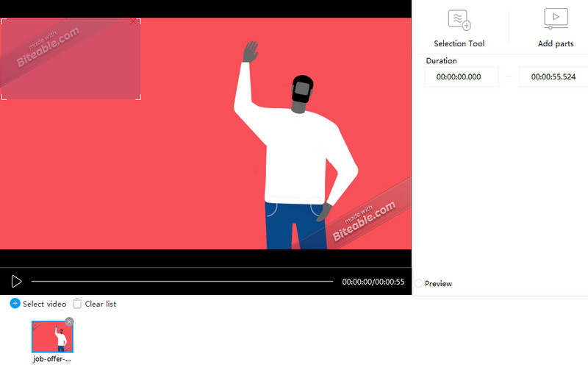
Task: Click the 'Select video' text link
Action: 44,304
